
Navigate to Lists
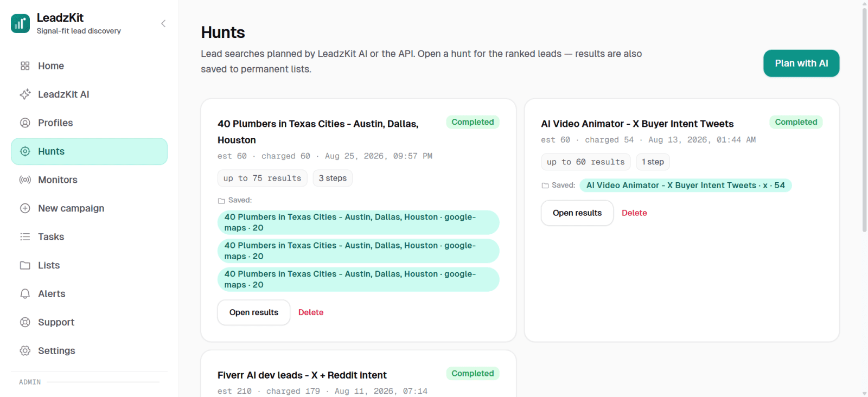tap(89, 265)
